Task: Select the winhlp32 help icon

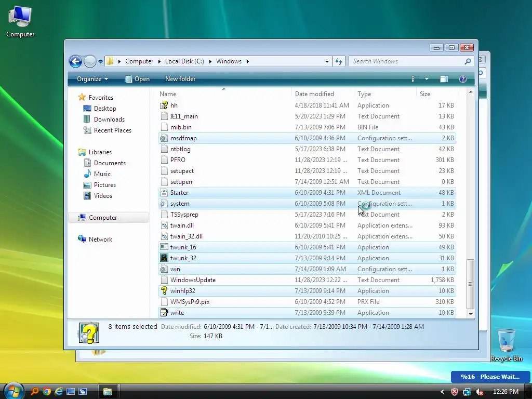Action: click(x=164, y=291)
